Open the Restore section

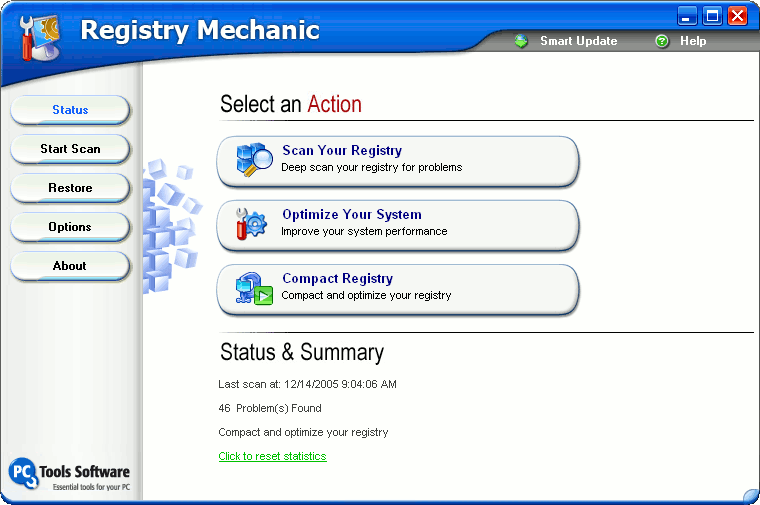[x=70, y=188]
